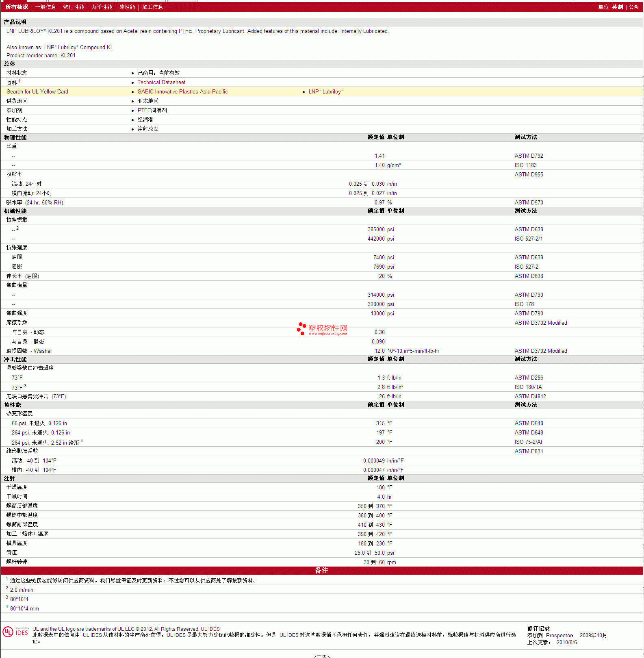Click the 注射 section header
This screenshot has height=658, width=644.
tap(9, 479)
